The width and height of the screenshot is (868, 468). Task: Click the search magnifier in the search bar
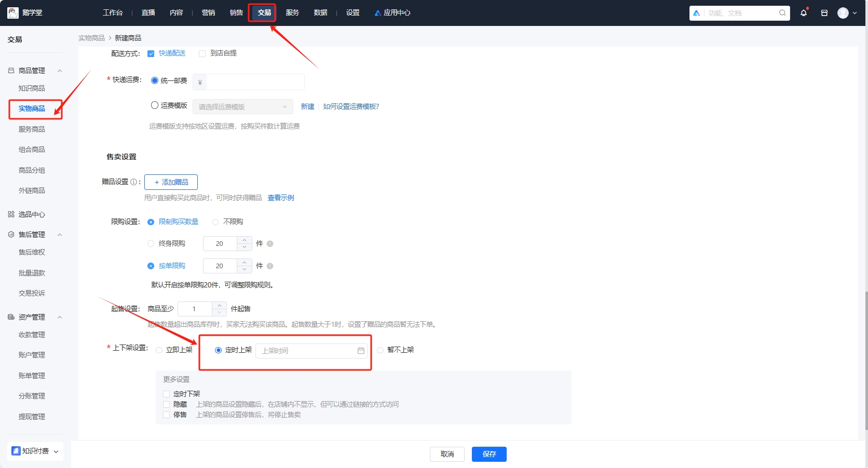pyautogui.click(x=782, y=12)
